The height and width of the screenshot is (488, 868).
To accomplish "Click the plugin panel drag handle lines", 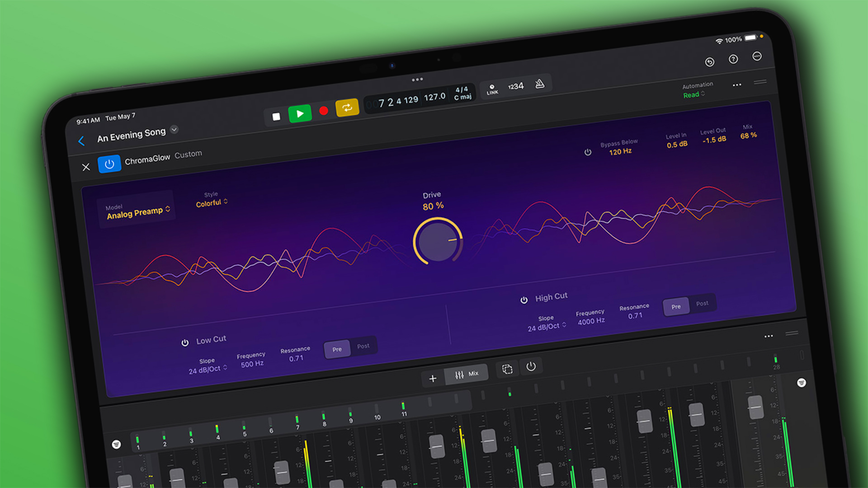I will [x=760, y=82].
